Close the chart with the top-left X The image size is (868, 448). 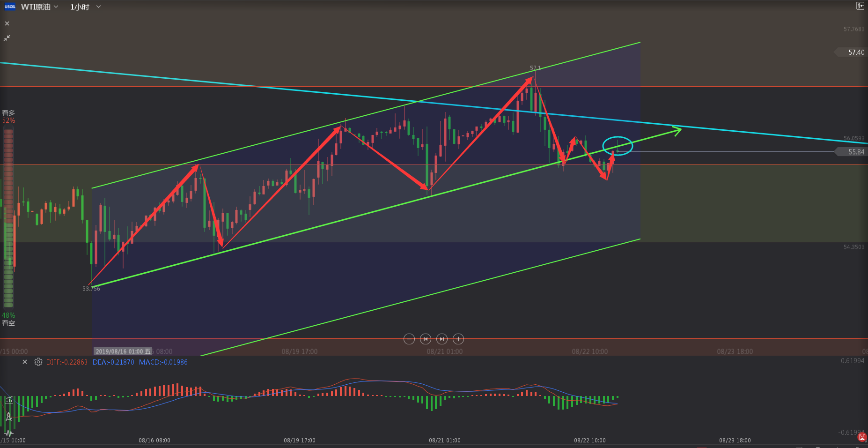tap(7, 23)
